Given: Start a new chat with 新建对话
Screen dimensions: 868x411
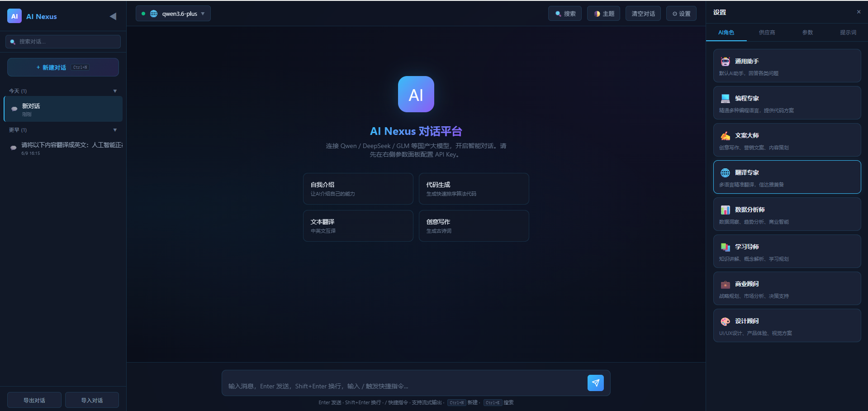Looking at the screenshot, I should 63,67.
